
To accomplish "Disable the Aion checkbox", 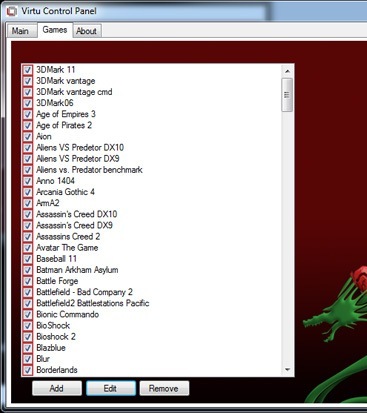I will pos(28,137).
